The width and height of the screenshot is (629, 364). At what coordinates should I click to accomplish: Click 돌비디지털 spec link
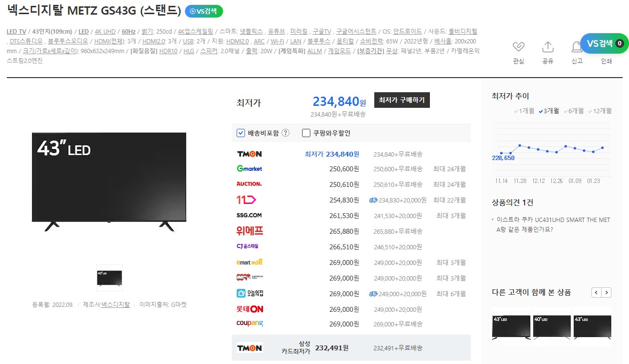coord(462,31)
